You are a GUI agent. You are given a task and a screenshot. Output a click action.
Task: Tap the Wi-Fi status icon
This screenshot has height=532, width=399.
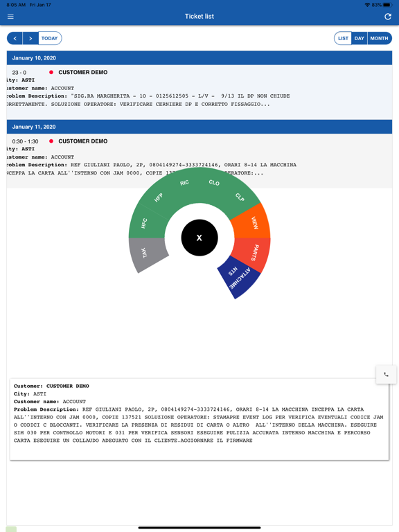[x=367, y=5]
